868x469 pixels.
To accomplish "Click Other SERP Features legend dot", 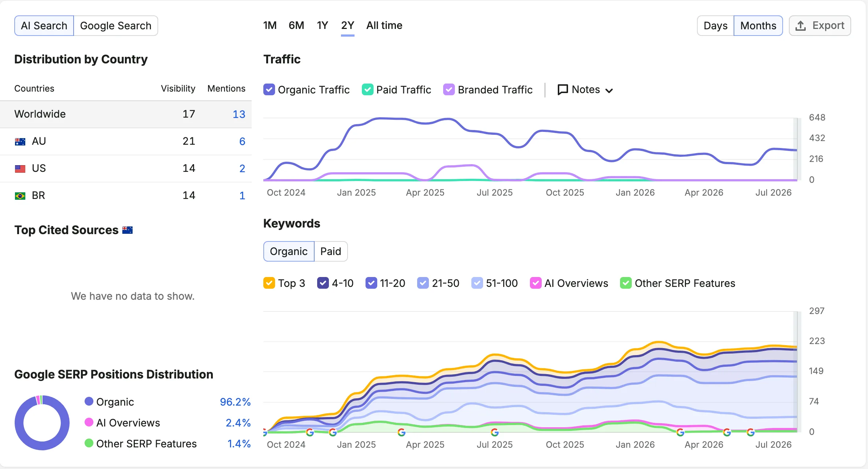I will [x=89, y=443].
